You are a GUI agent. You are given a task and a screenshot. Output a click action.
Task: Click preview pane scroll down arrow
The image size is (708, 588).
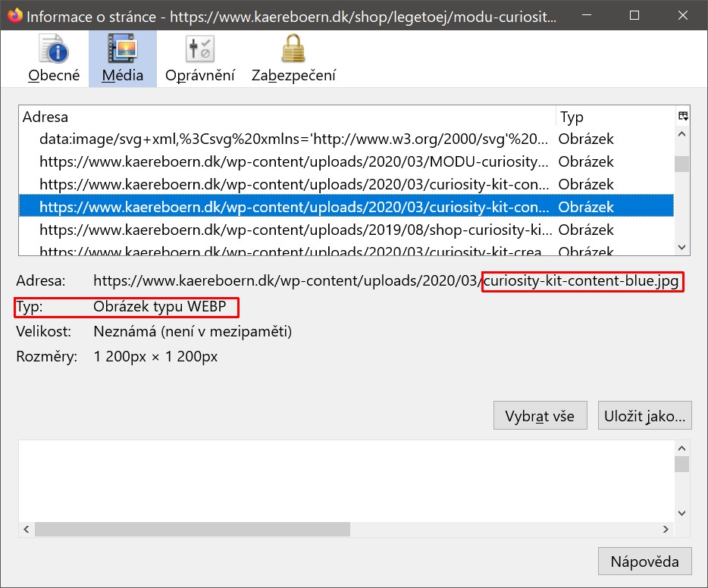[681, 513]
